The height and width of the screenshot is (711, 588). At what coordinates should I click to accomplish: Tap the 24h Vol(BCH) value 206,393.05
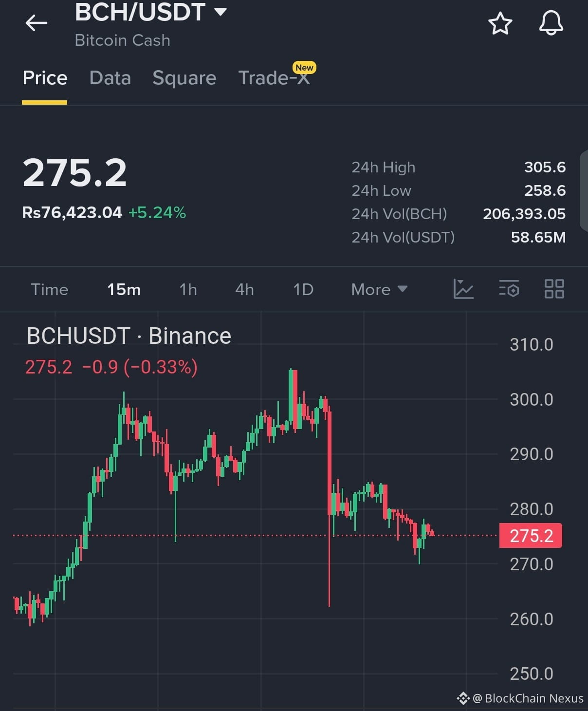[x=524, y=214]
